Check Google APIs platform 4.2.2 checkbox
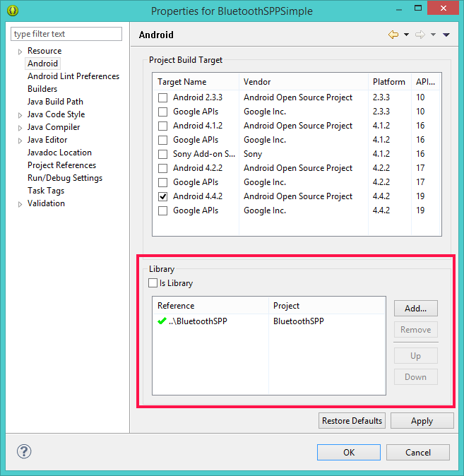Viewport: 464px width, 476px height. point(162,182)
